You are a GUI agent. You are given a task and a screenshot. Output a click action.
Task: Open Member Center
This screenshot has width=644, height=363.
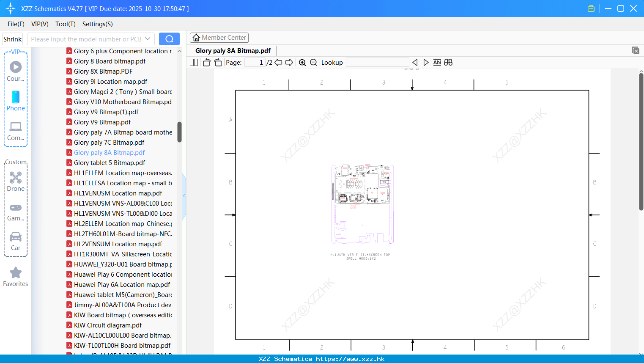click(219, 38)
